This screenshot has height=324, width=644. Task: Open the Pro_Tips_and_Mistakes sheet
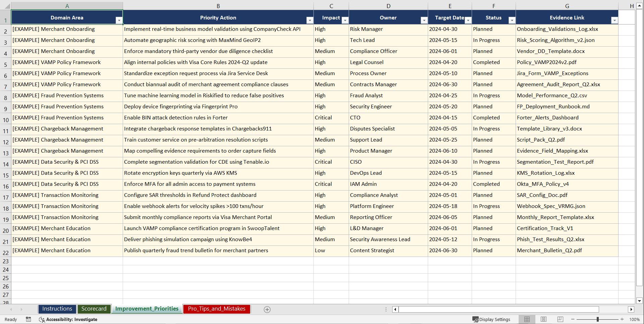tap(216, 309)
